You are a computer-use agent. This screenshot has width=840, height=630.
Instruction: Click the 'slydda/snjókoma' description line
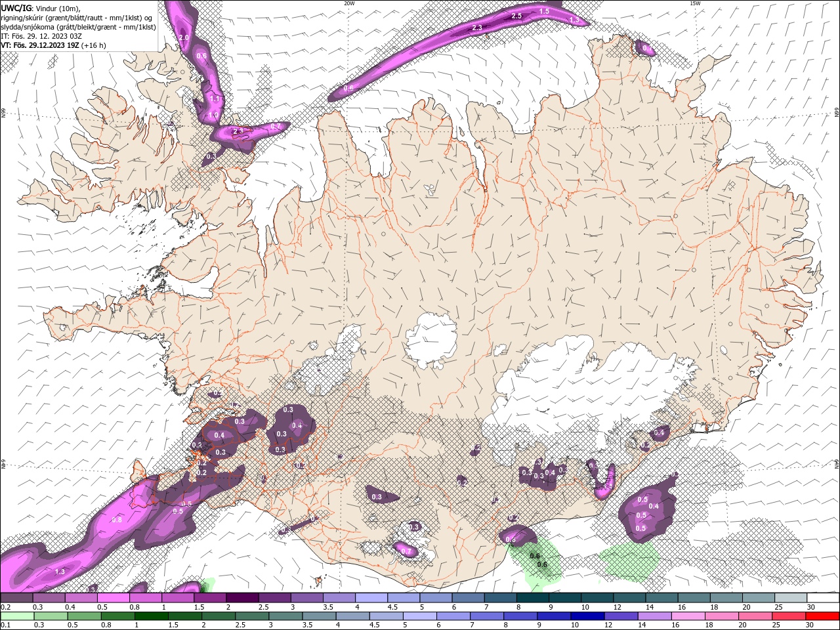[79, 27]
